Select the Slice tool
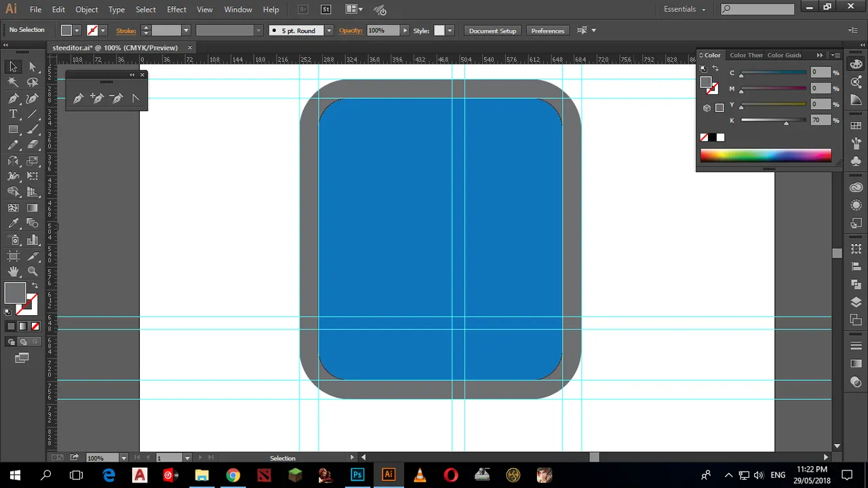868x488 pixels. tap(33, 256)
